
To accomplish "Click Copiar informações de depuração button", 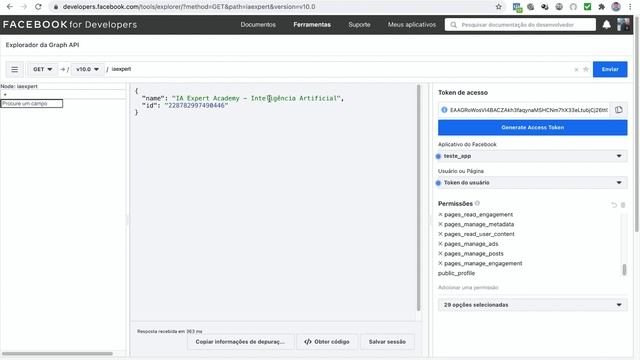I will [240, 342].
